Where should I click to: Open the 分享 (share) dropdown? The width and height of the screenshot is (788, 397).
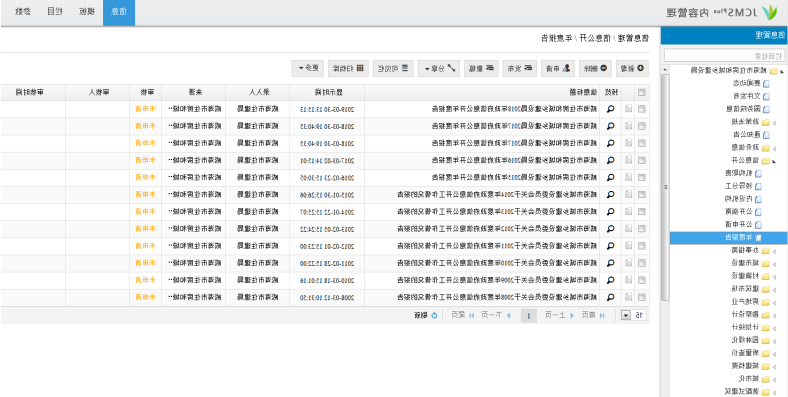point(439,68)
